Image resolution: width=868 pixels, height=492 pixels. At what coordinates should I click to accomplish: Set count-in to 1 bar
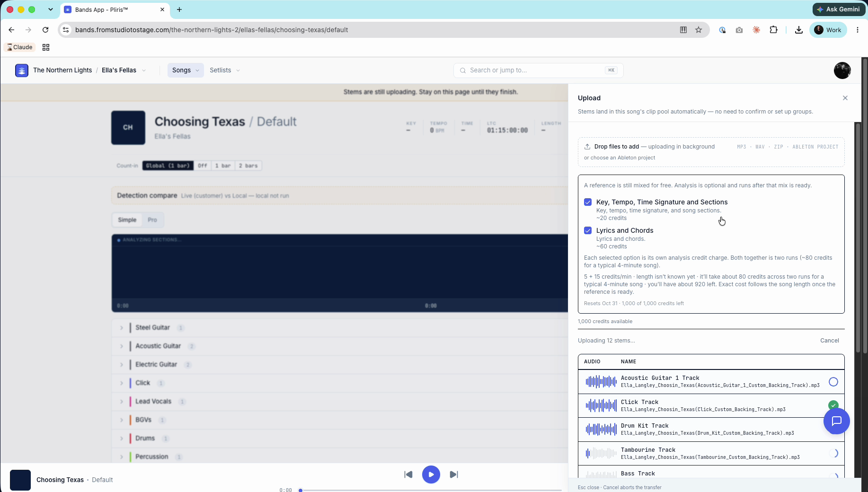[223, 166]
